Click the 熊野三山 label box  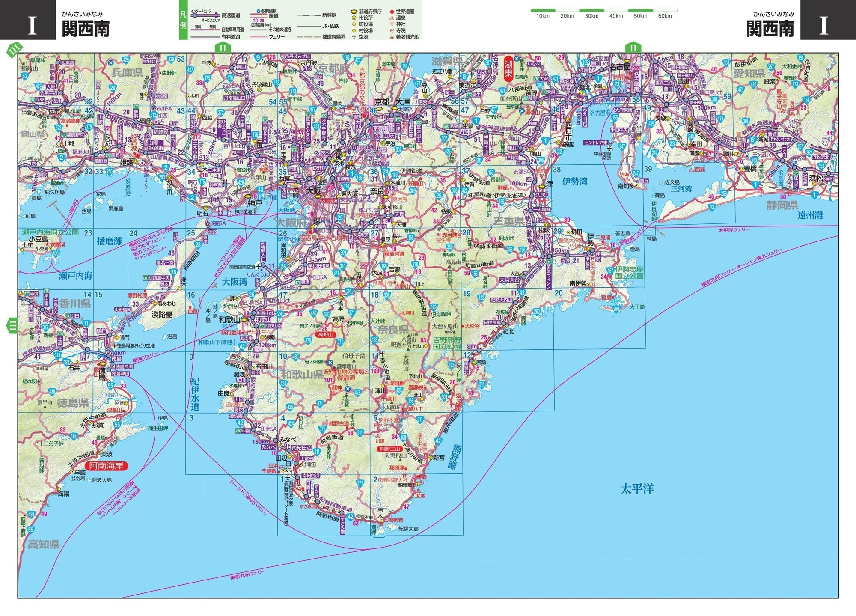tap(389, 449)
